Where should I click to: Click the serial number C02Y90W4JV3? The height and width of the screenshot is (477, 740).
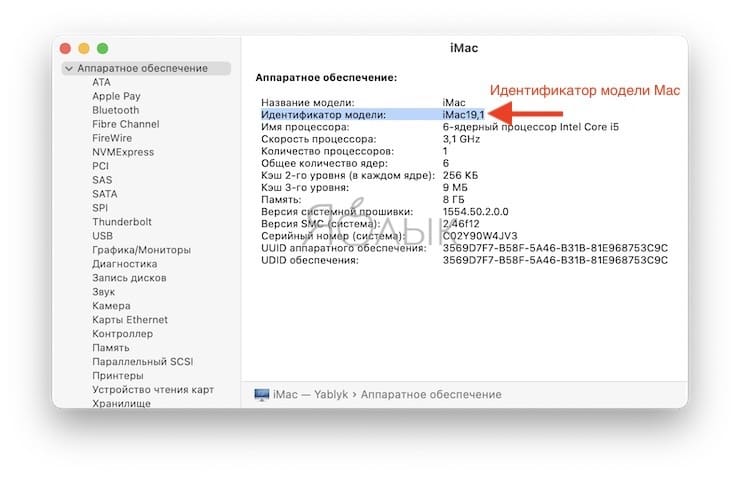pyautogui.click(x=480, y=236)
